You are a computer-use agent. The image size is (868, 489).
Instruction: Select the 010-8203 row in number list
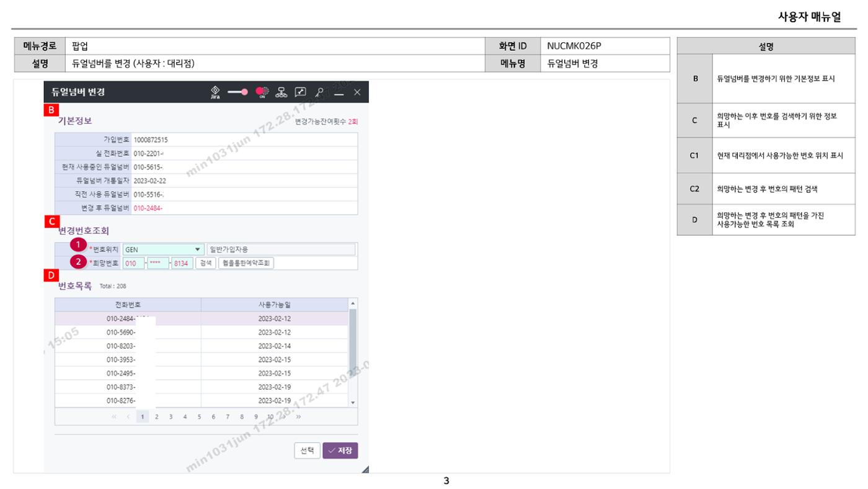[201, 346]
